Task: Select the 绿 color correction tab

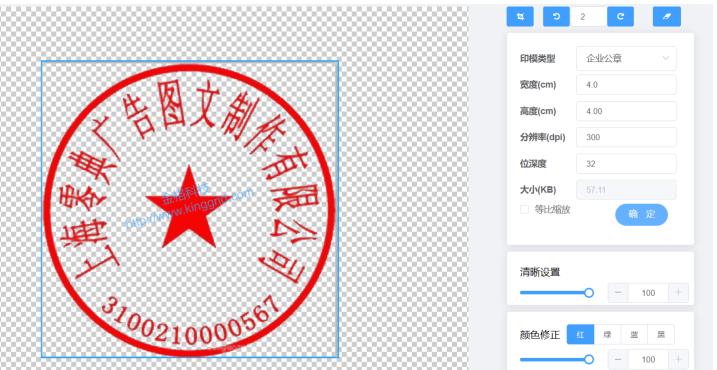Action: point(607,334)
